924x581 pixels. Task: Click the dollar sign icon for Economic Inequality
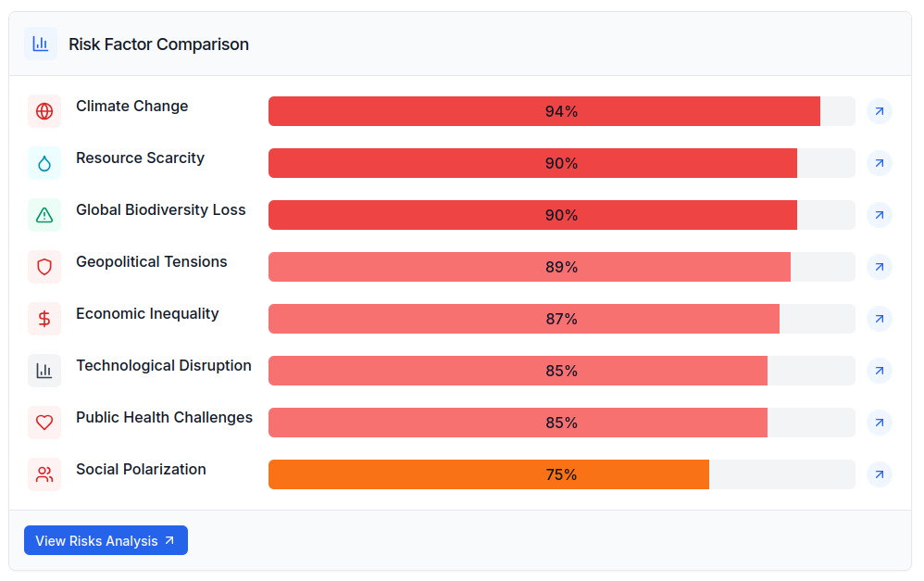click(44, 319)
